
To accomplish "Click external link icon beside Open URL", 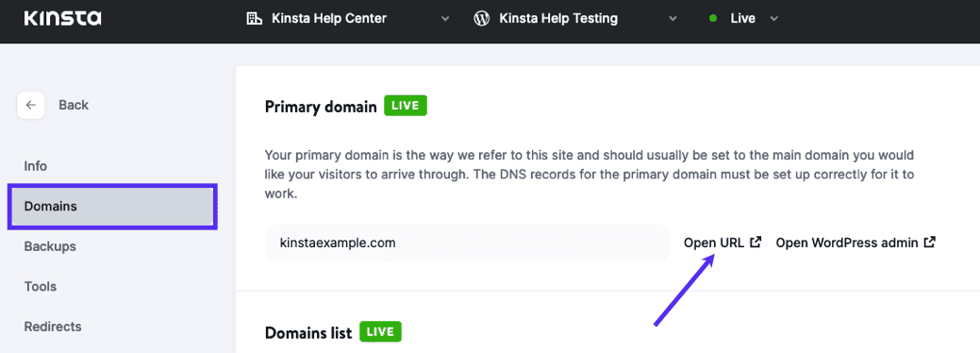I will 756,243.
